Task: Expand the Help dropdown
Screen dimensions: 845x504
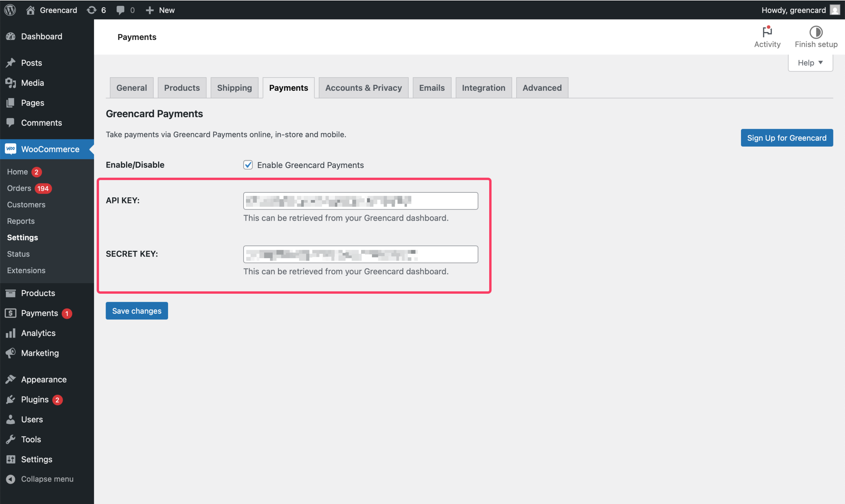Action: pyautogui.click(x=810, y=62)
